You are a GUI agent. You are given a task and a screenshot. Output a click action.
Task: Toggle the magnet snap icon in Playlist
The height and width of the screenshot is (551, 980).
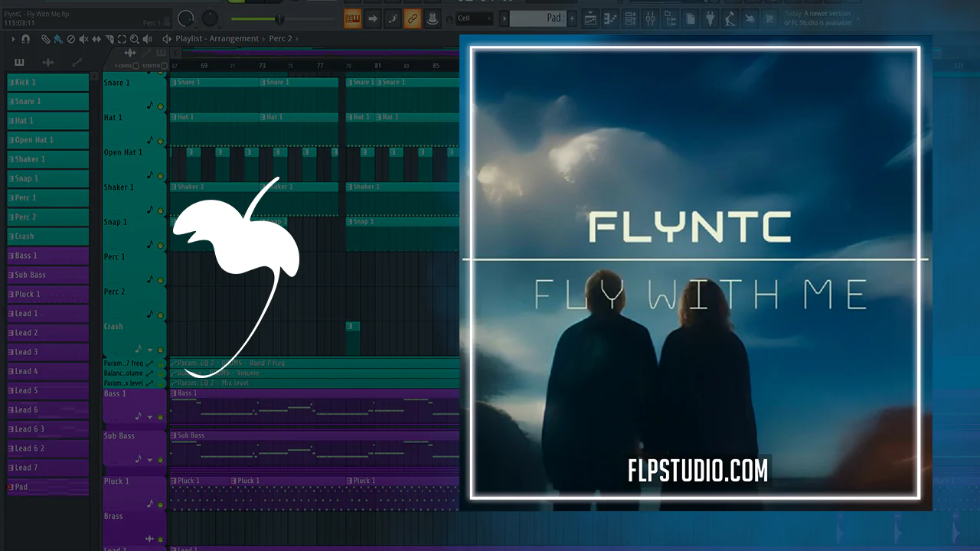(25, 38)
